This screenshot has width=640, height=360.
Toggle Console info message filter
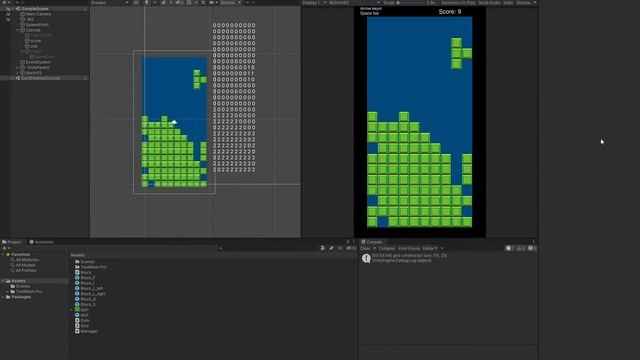(509, 248)
